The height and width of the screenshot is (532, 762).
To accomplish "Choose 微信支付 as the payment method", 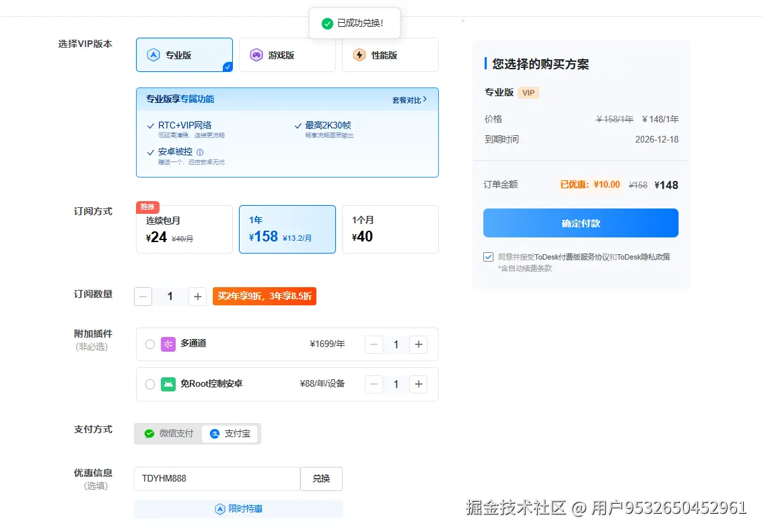I will pyautogui.click(x=169, y=433).
